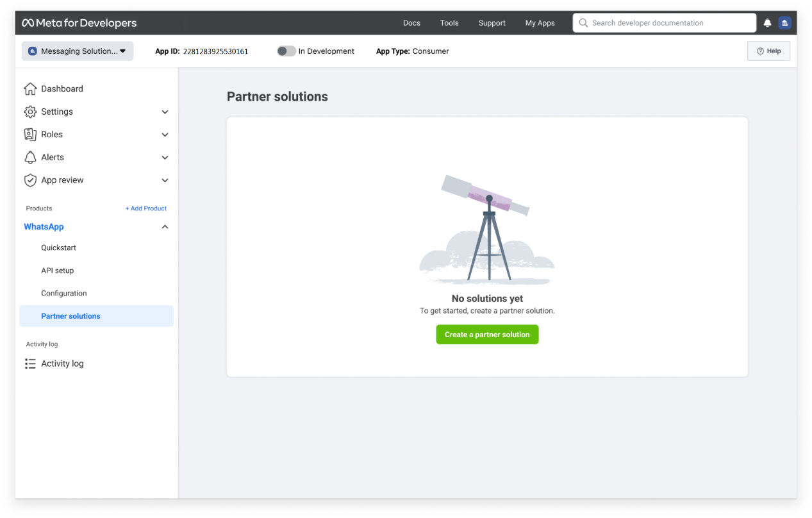Click the Activity log list icon
The width and height of the screenshot is (812, 518).
click(30, 363)
